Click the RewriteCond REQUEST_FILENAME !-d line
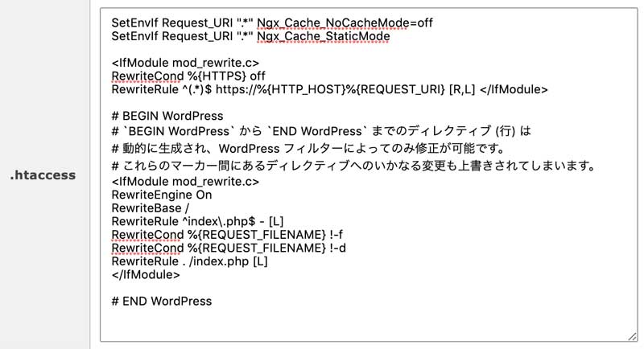Viewport: 644px width, 349px height. pos(229,248)
